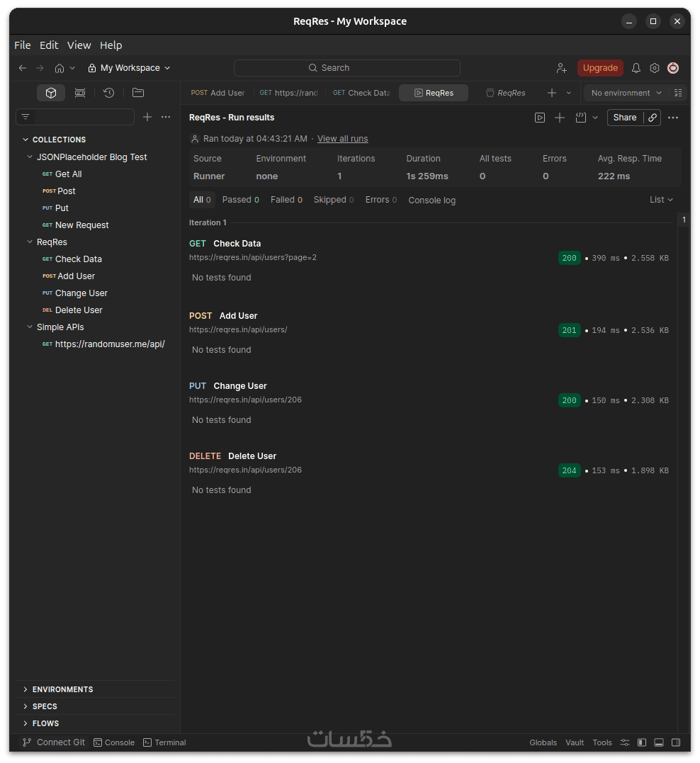The height and width of the screenshot is (763, 700).
Task: Open Console from the status bar
Action: [x=113, y=742]
